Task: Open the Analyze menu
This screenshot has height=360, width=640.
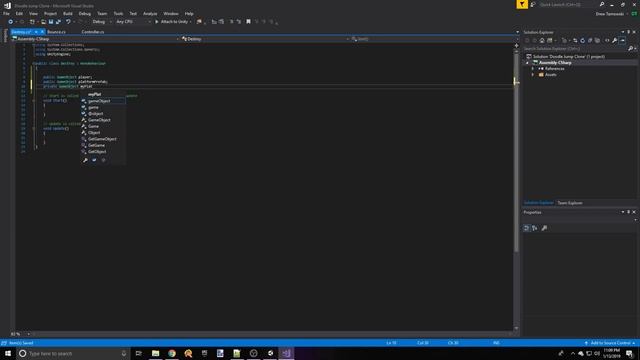Action: [150, 13]
